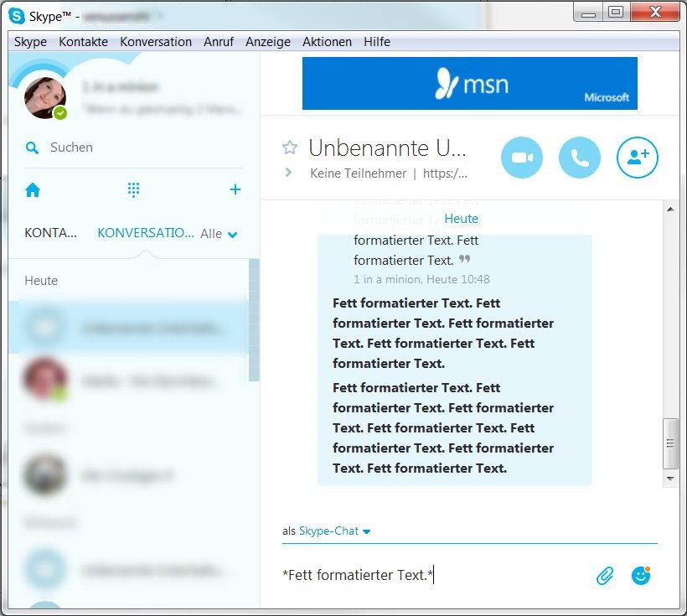
Task: Maximize the Skype window
Action: [x=616, y=12]
